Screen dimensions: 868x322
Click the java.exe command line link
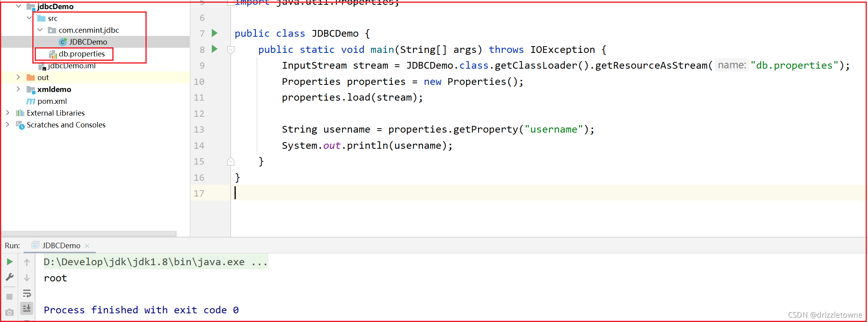(x=156, y=262)
